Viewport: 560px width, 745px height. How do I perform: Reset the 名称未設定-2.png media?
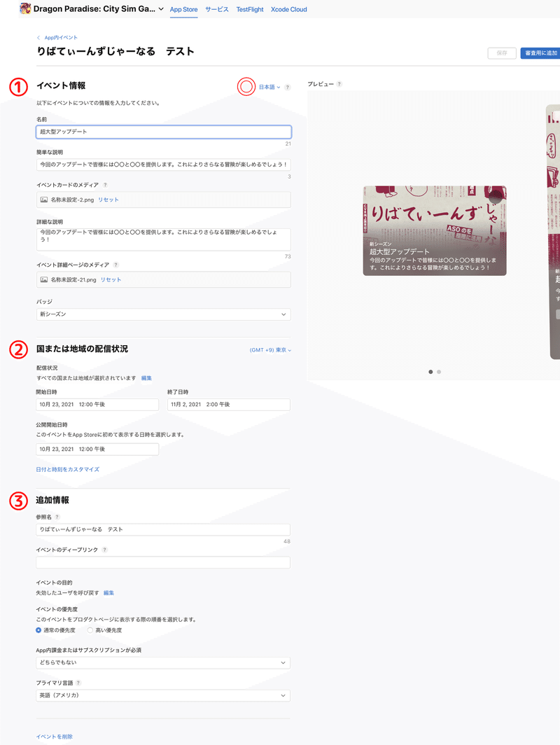pyautogui.click(x=108, y=200)
